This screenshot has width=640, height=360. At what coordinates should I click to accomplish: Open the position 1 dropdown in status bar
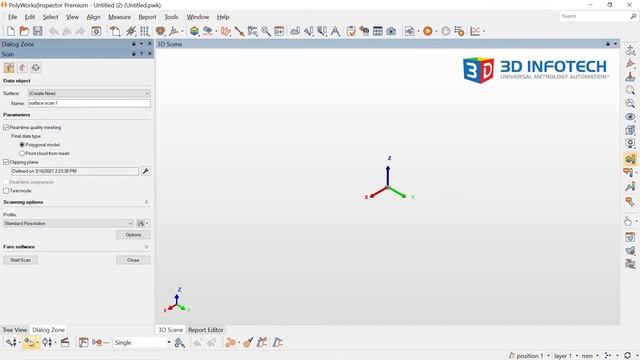(x=548, y=356)
